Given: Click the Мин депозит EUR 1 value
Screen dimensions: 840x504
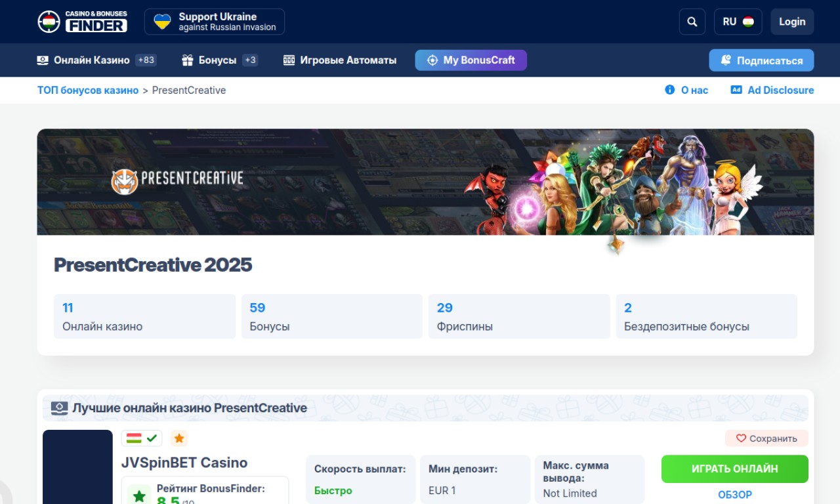Looking at the screenshot, I should 442,491.
